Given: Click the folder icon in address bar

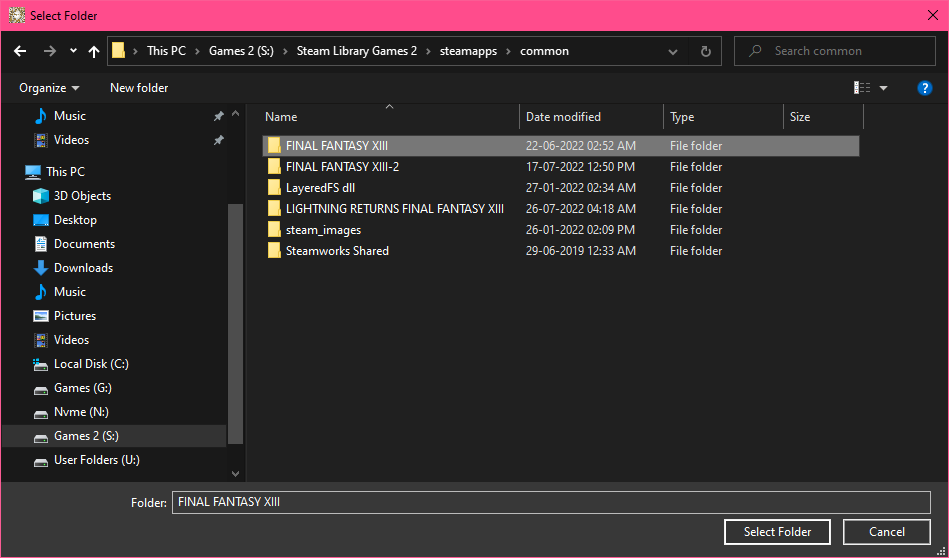Looking at the screenshot, I should [x=119, y=51].
